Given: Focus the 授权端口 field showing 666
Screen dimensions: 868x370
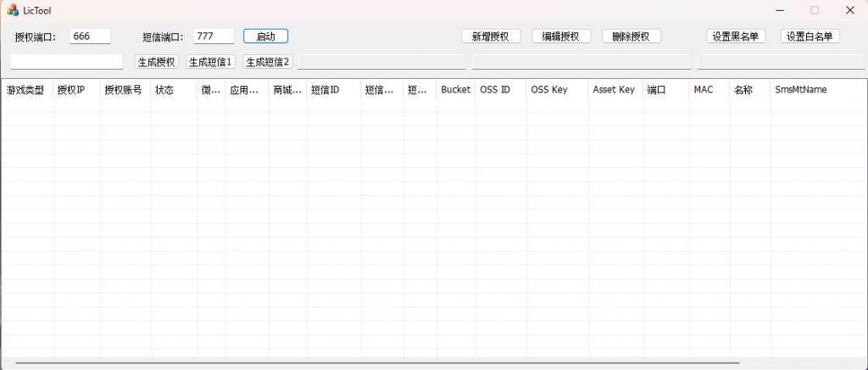Looking at the screenshot, I should 90,36.
